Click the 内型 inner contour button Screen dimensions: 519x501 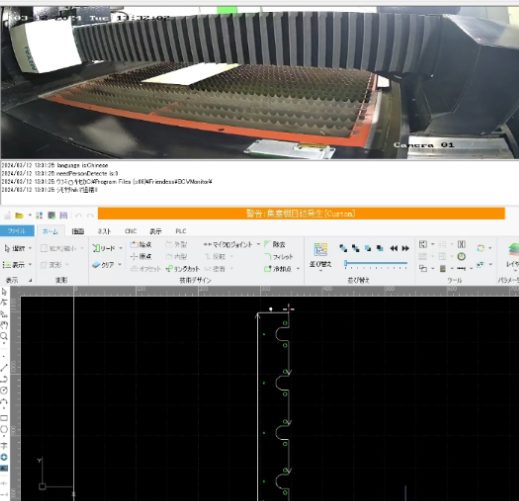tap(177, 256)
